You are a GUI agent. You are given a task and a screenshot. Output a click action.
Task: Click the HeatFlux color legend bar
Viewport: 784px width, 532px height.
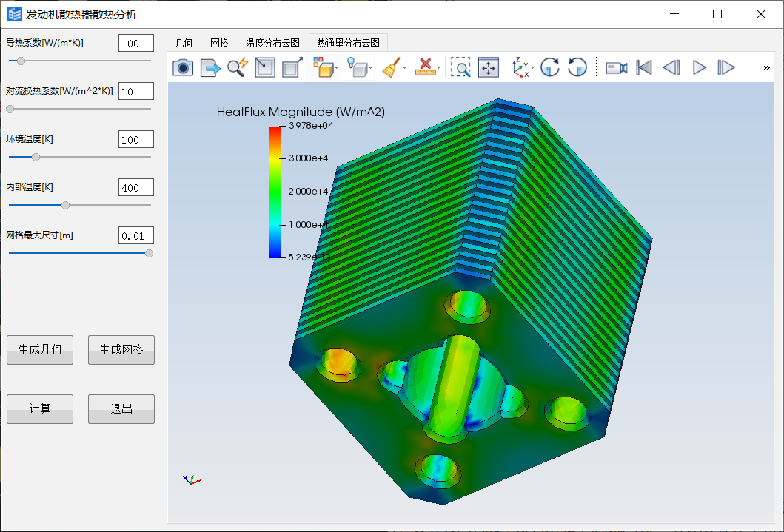275,192
